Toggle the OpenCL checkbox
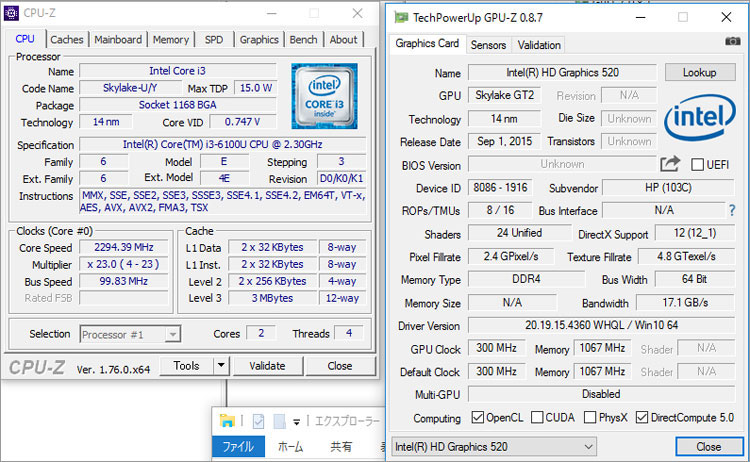The height and width of the screenshot is (462, 750). point(477,417)
